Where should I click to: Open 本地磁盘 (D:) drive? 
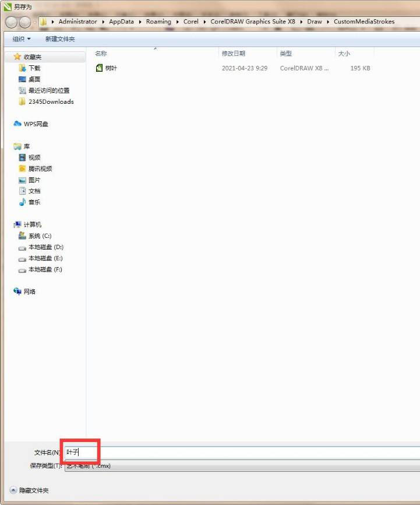tap(45, 247)
